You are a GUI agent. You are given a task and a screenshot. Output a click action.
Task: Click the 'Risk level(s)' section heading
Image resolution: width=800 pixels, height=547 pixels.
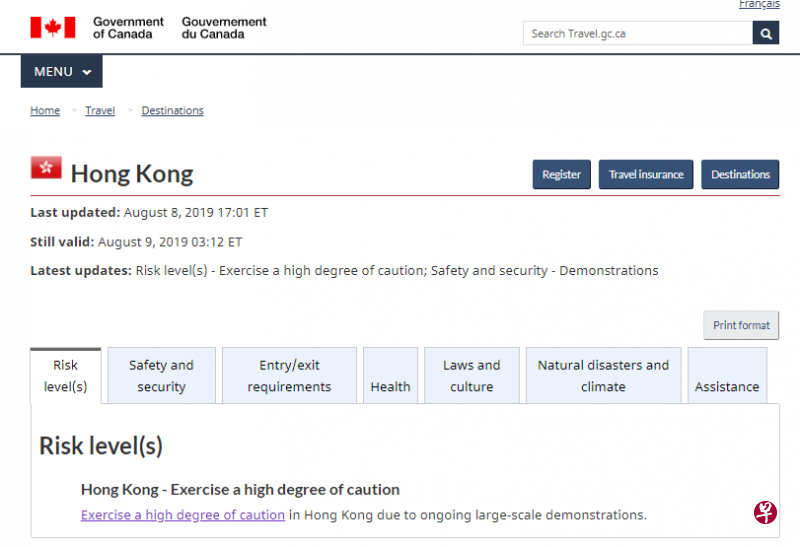point(101,446)
